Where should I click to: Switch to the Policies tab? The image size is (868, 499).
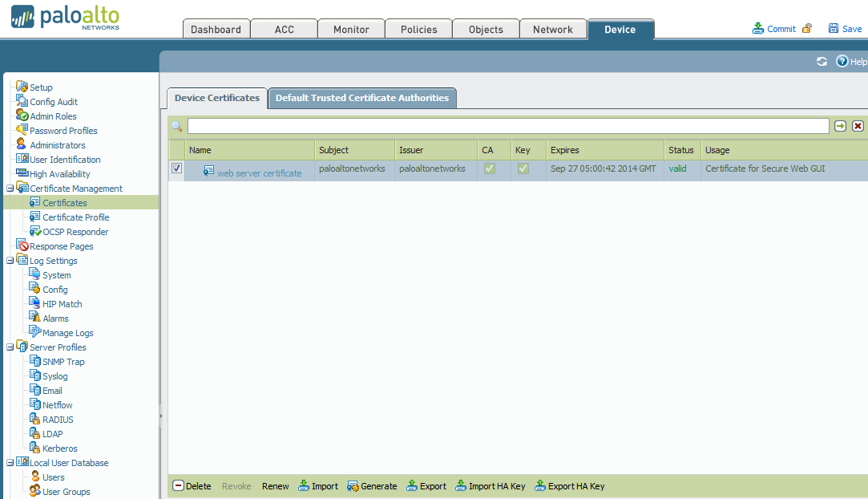pyautogui.click(x=419, y=30)
